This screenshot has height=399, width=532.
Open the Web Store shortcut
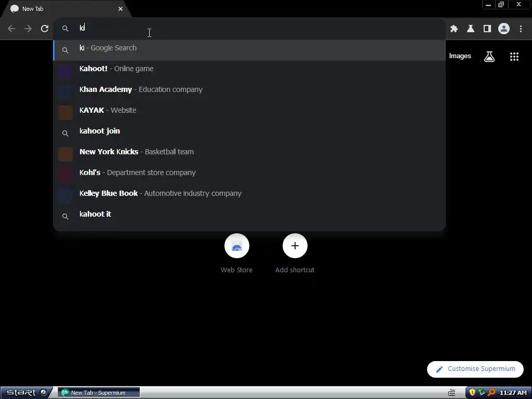pos(236,254)
